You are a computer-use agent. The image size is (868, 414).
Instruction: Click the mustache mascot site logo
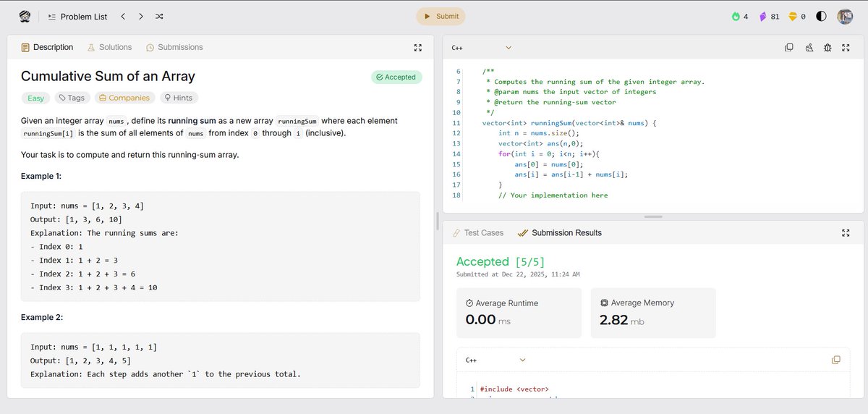[25, 16]
